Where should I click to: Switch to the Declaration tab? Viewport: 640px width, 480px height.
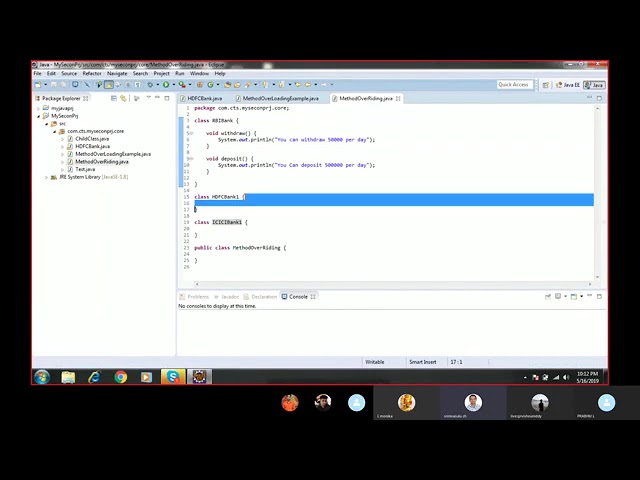[x=260, y=297]
